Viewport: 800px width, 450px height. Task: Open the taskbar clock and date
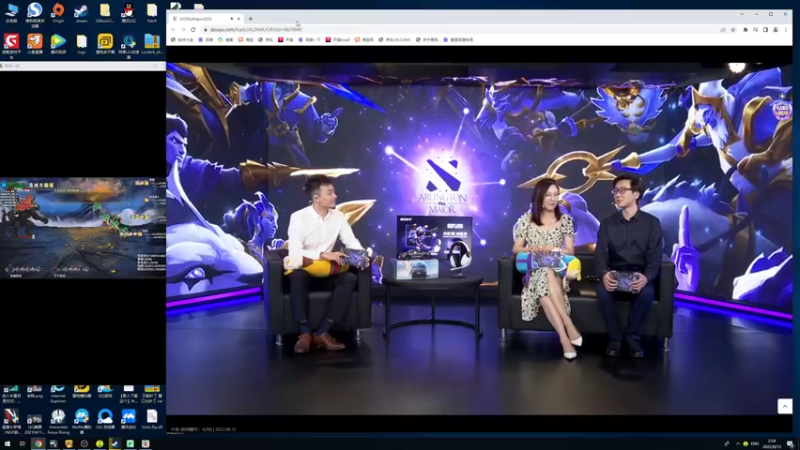[772, 444]
